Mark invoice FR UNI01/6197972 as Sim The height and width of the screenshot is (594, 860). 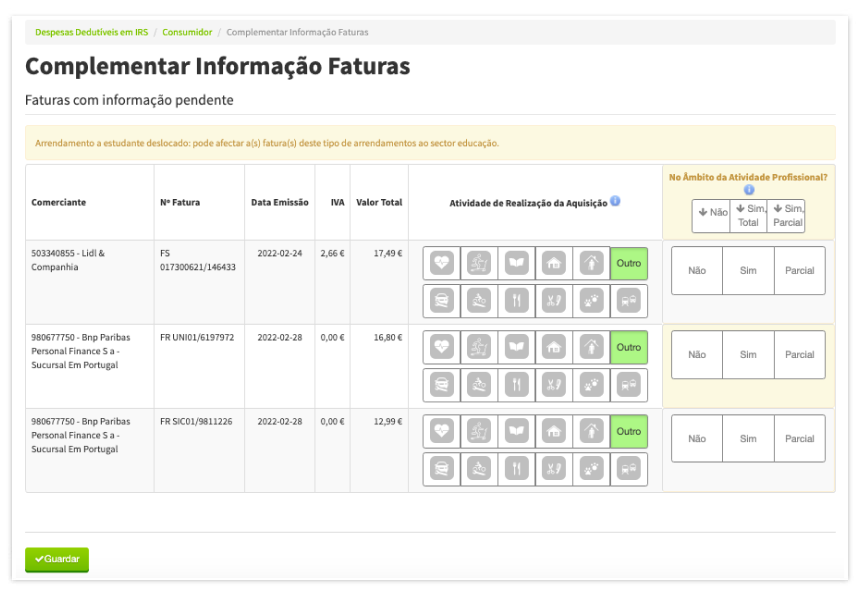click(x=748, y=355)
